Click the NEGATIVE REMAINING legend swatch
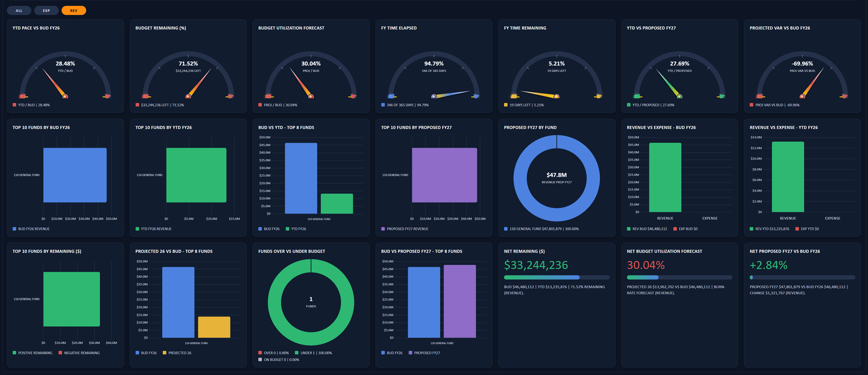 (60, 353)
